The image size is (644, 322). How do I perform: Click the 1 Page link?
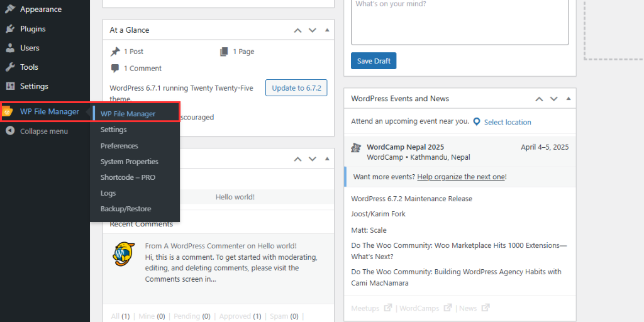coord(243,52)
